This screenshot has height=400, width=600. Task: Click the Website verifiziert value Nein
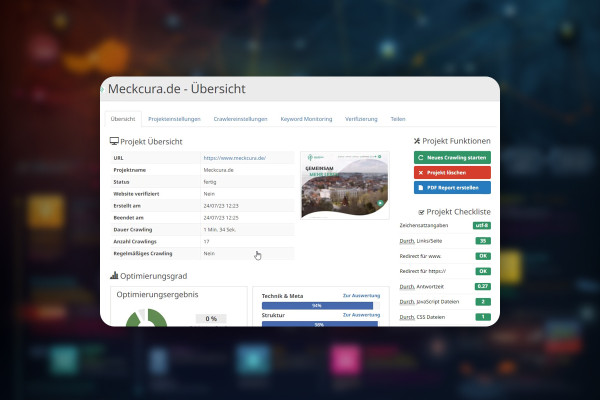pos(209,194)
